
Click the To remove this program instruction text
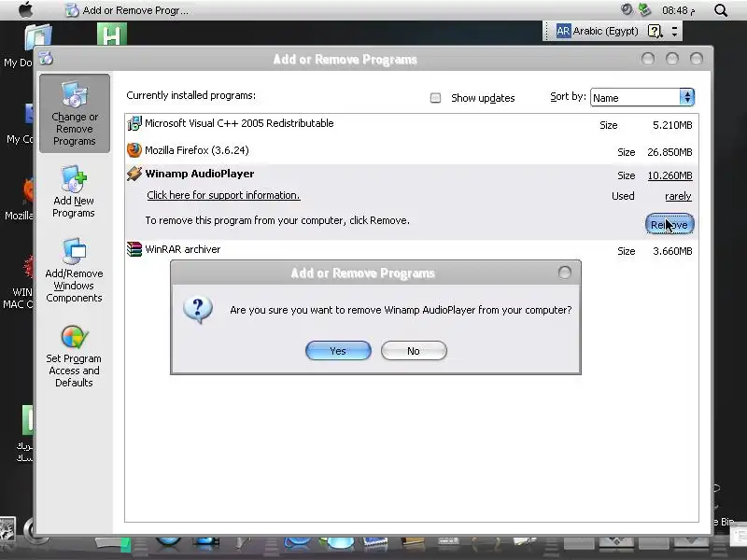[x=277, y=220]
